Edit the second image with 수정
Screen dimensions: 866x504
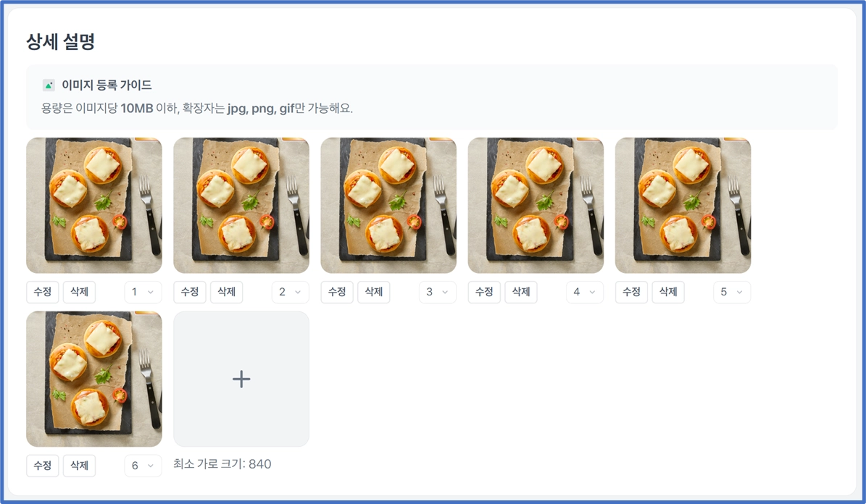click(190, 292)
